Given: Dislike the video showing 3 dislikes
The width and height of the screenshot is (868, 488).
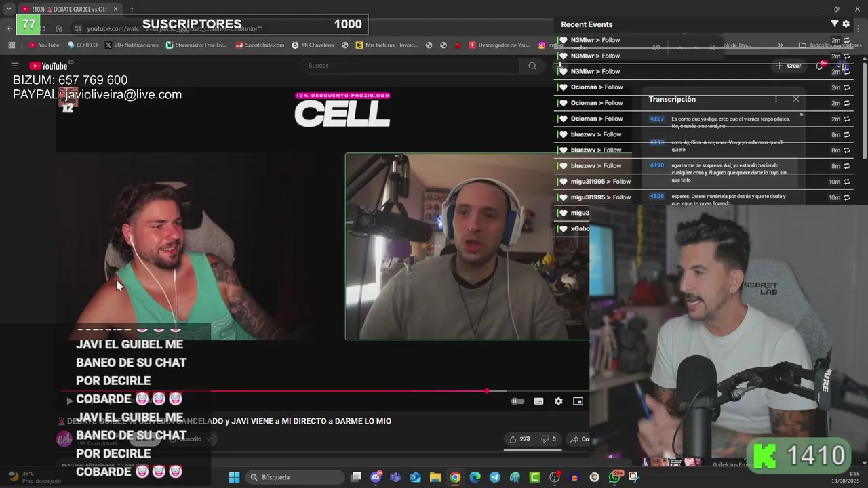Looking at the screenshot, I should pyautogui.click(x=549, y=439).
